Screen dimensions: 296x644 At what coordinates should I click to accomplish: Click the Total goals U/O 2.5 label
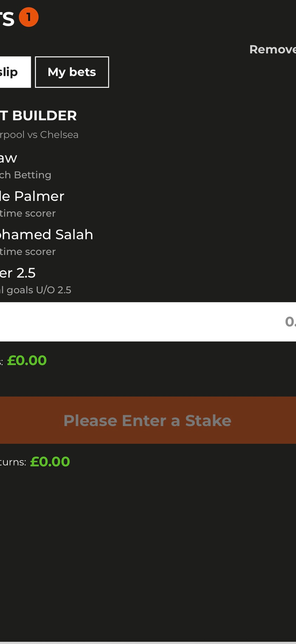(x=35, y=290)
